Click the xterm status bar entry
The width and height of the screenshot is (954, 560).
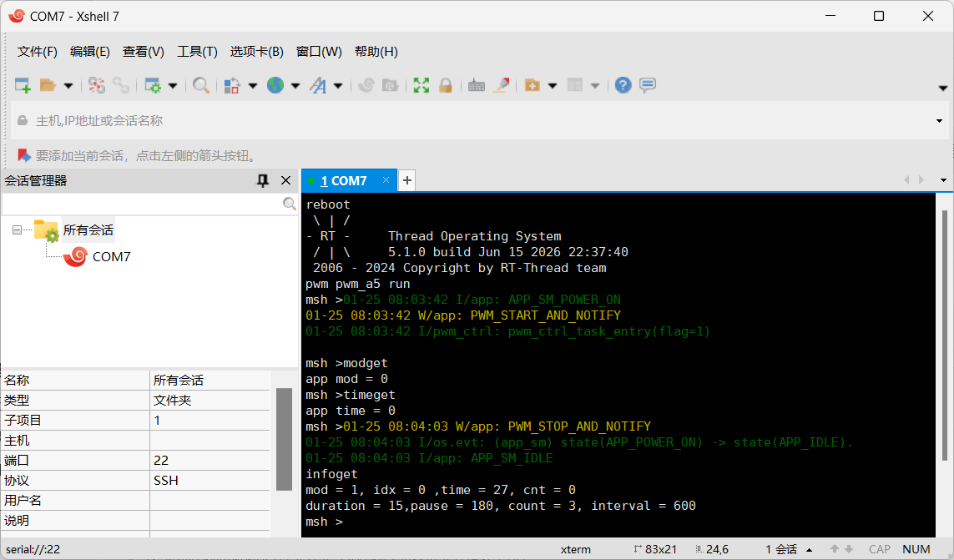[x=576, y=550]
